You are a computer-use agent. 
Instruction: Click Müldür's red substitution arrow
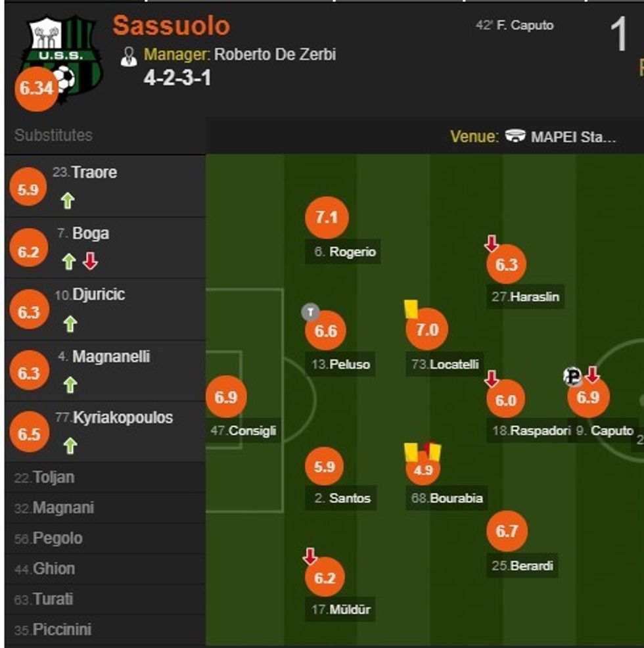310,557
